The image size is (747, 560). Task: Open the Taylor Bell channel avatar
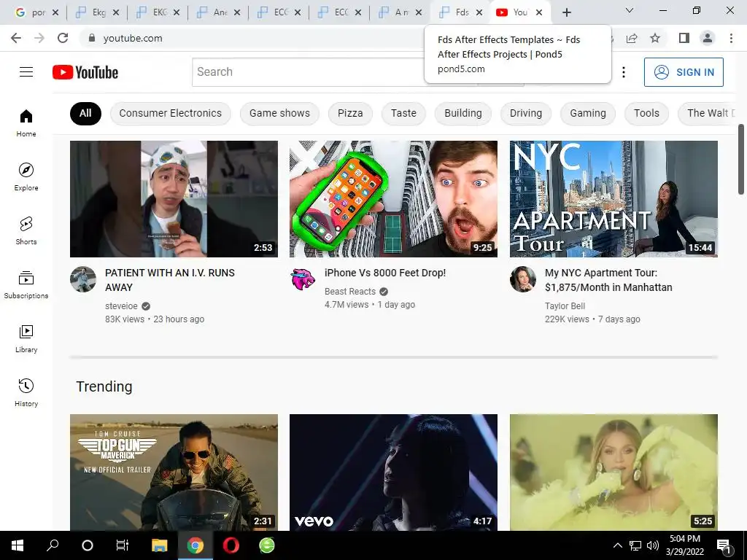[522, 279]
